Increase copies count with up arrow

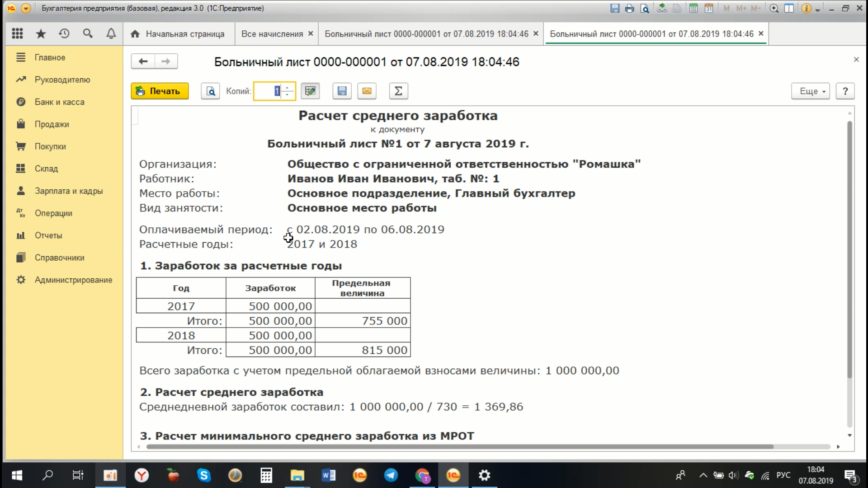click(288, 88)
